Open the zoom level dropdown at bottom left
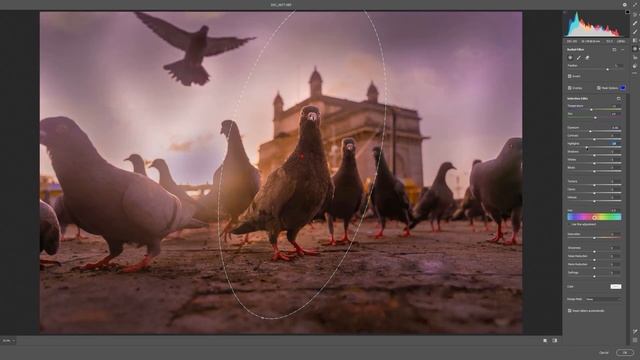 (x=8, y=340)
